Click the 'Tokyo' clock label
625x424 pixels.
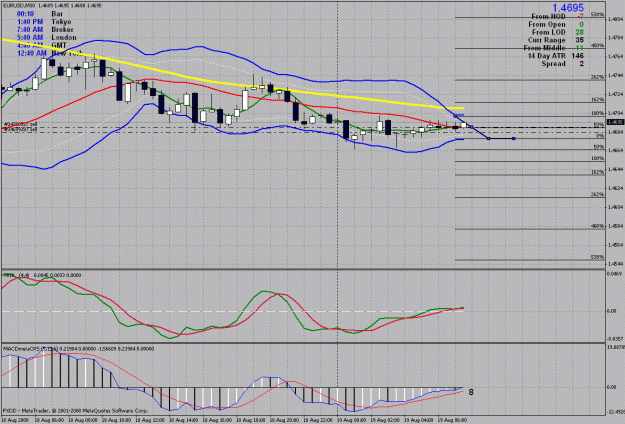pos(61,22)
